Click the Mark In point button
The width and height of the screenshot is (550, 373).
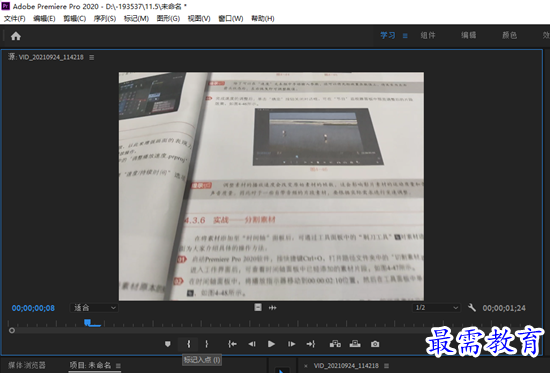pyautogui.click(x=188, y=344)
